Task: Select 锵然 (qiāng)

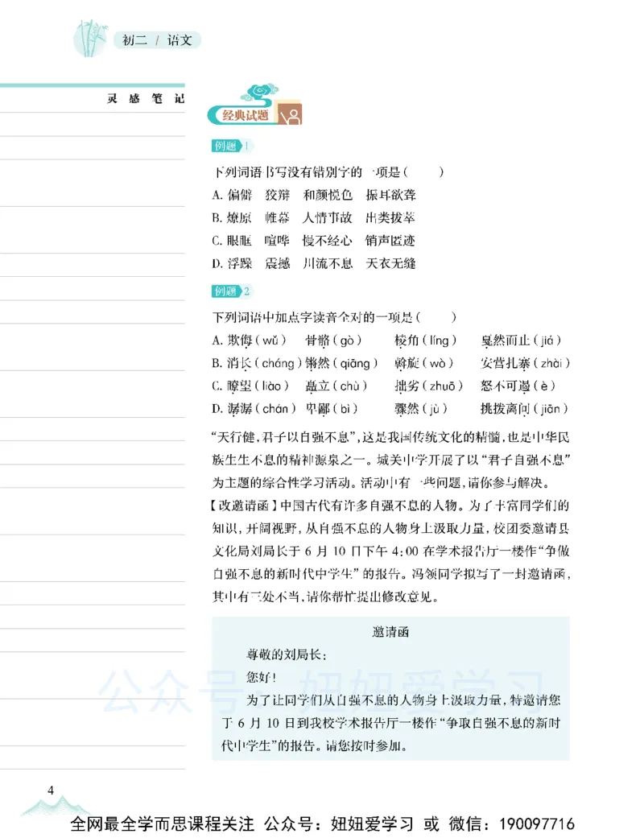Action: (x=341, y=363)
